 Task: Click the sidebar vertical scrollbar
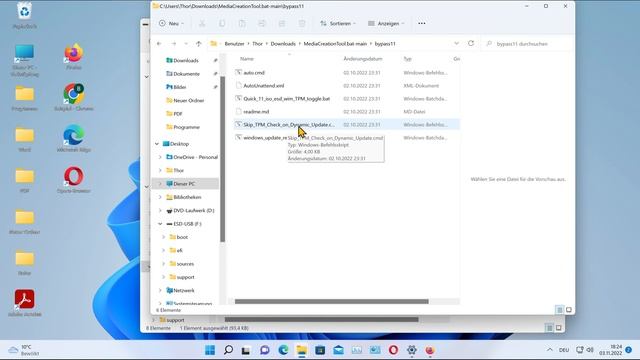(x=222, y=159)
